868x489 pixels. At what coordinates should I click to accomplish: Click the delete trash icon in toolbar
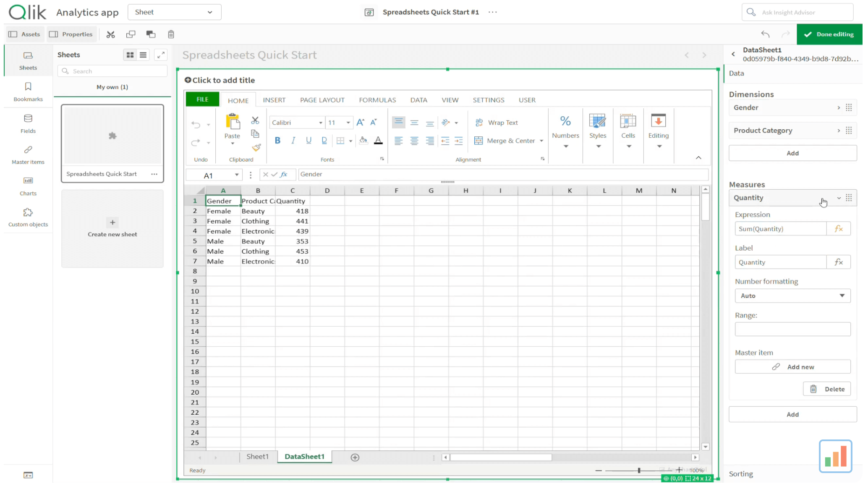(x=171, y=34)
